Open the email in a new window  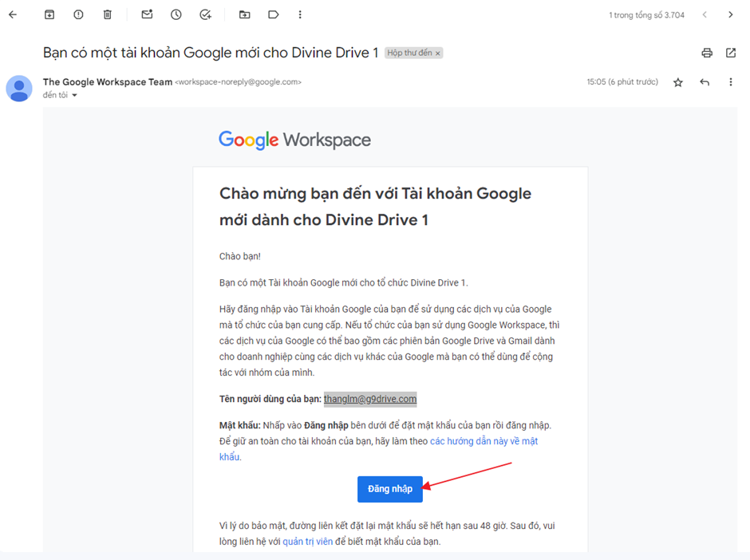731,53
